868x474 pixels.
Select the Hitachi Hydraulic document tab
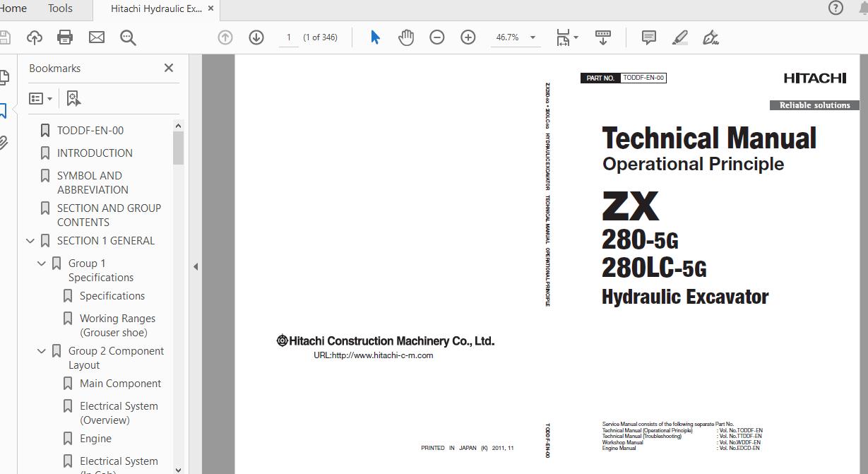pyautogui.click(x=155, y=8)
